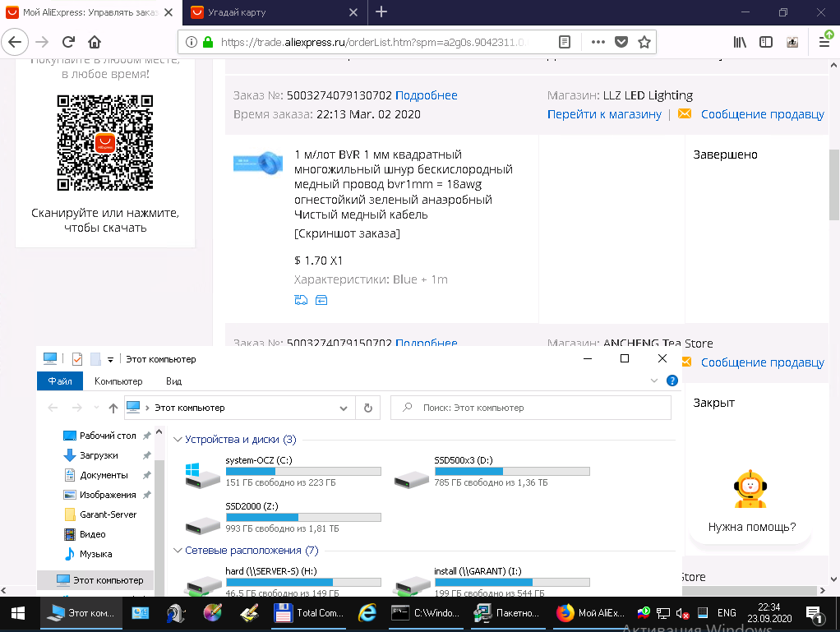Image resolution: width=840 pixels, height=632 pixels.
Task: Switch to Угадай карту tab
Action: click(275, 12)
